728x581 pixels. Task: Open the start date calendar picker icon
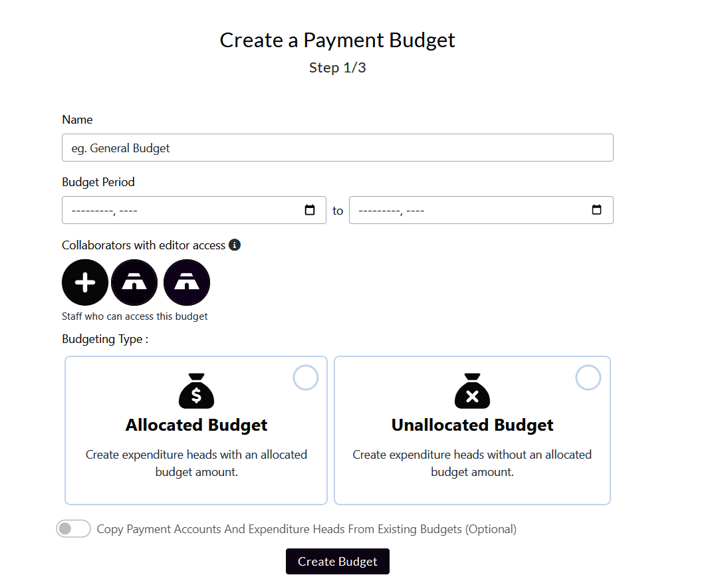pos(310,210)
